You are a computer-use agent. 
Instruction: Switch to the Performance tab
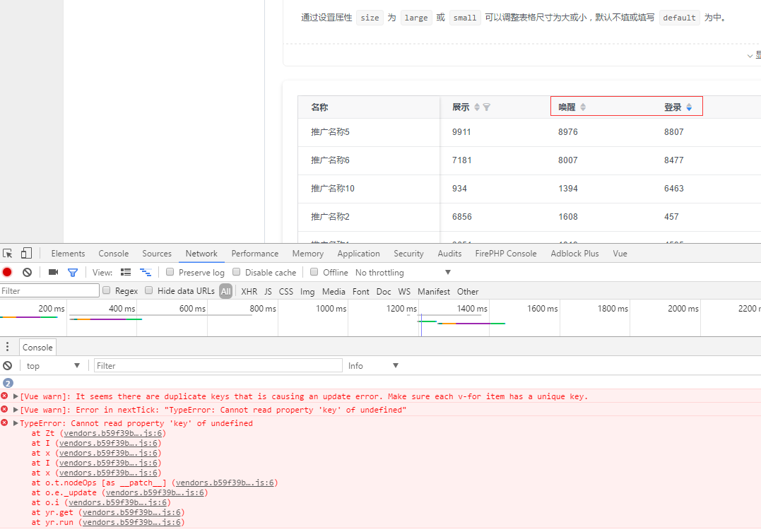coord(254,253)
